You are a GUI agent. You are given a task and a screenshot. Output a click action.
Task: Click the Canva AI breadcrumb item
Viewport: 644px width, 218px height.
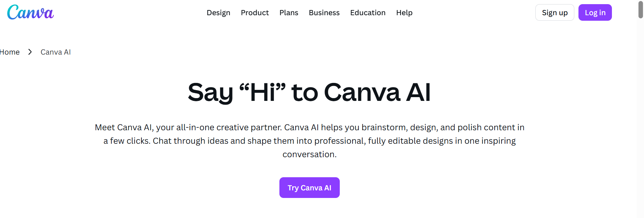[56, 52]
